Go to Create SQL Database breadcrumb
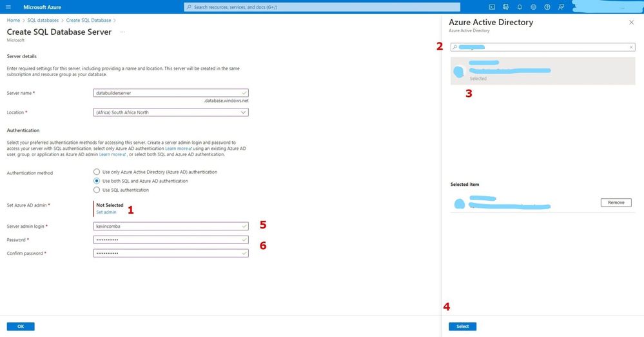This screenshot has height=337, width=644. 89,20
